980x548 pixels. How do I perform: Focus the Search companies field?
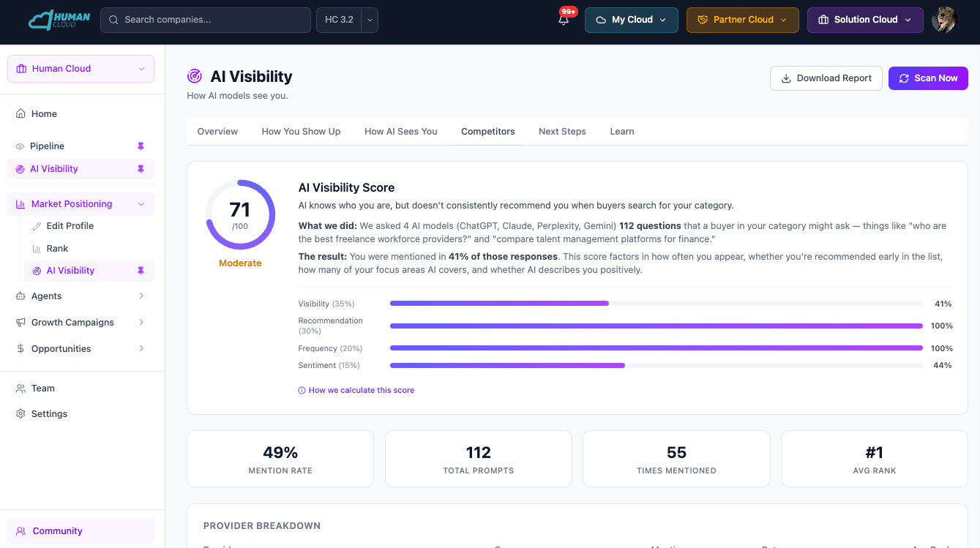(206, 20)
